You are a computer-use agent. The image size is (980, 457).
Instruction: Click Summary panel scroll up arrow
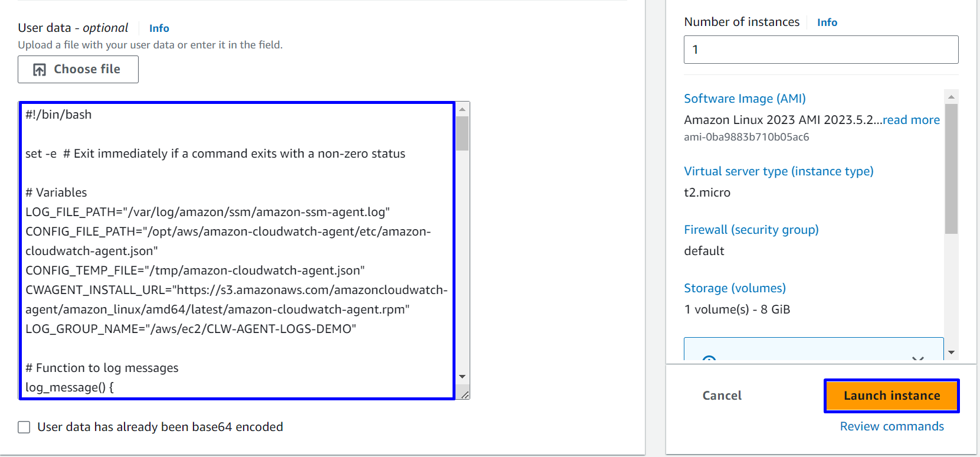pyautogui.click(x=951, y=96)
